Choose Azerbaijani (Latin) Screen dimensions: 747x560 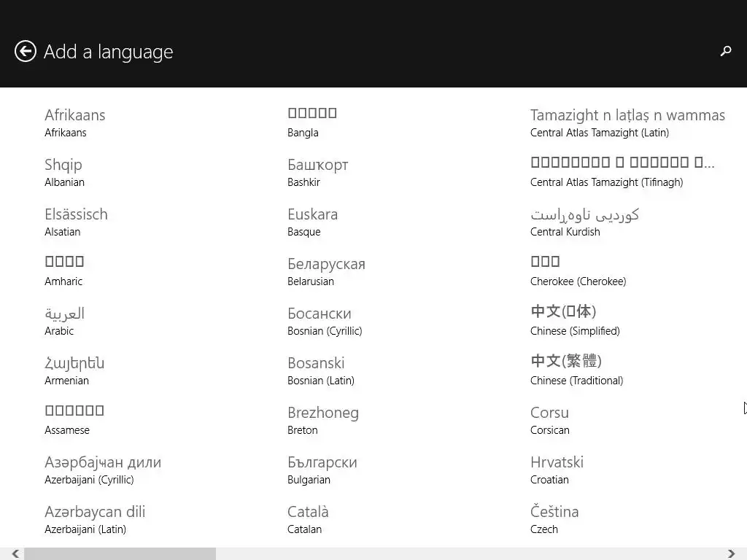(x=95, y=519)
